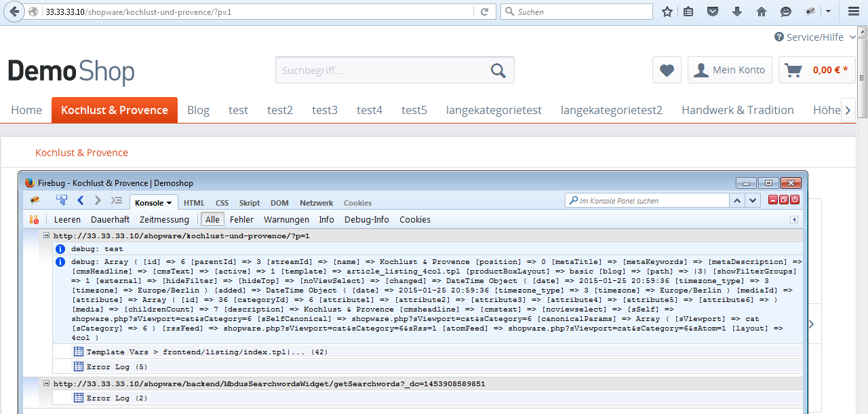Image resolution: width=868 pixels, height=414 pixels.
Task: Open the downloads arrow icon
Action: (737, 12)
